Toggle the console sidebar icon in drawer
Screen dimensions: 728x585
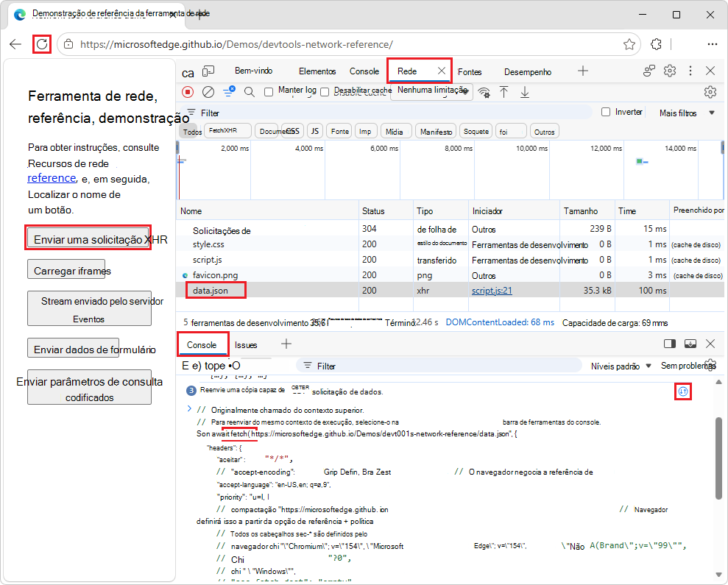tap(670, 344)
